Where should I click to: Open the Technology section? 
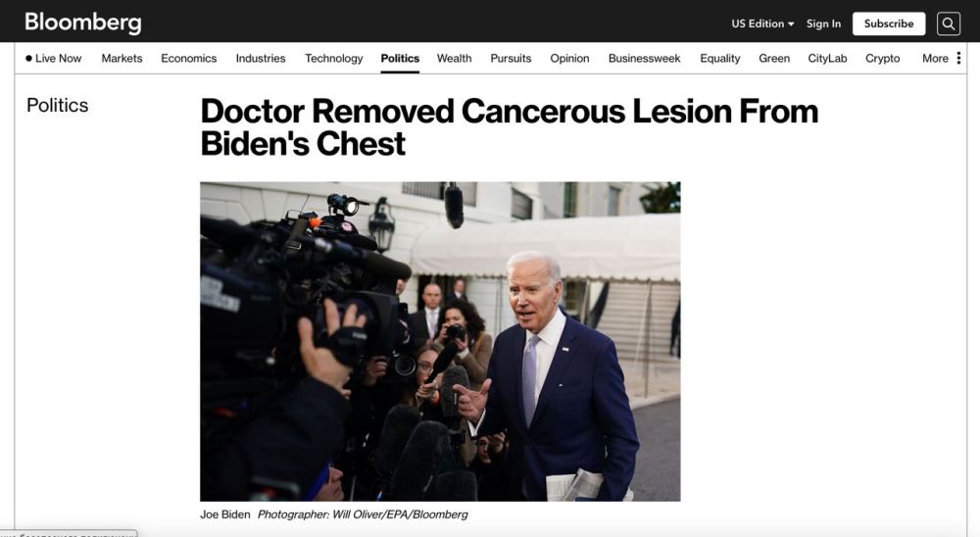pyautogui.click(x=334, y=58)
